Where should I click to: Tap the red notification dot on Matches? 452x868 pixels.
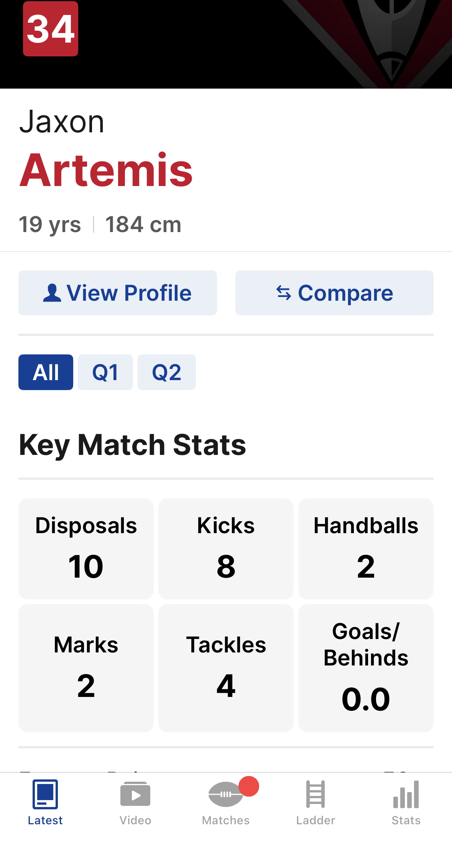point(249,786)
